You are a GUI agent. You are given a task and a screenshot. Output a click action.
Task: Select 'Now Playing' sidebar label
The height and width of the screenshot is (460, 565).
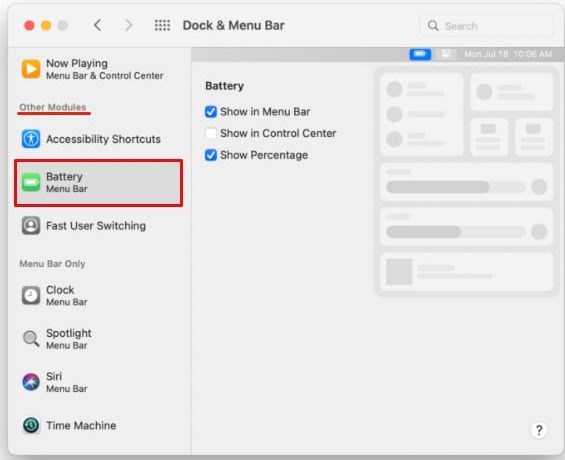[77, 63]
